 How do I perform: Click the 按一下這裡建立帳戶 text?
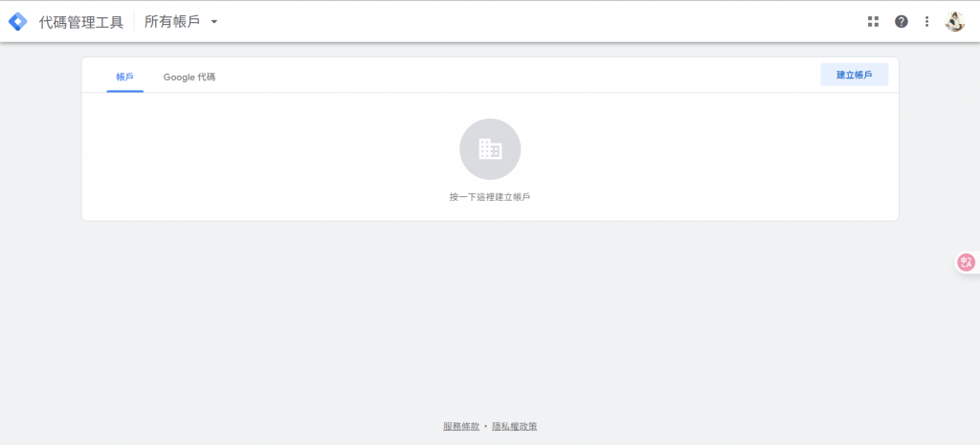[x=490, y=197]
